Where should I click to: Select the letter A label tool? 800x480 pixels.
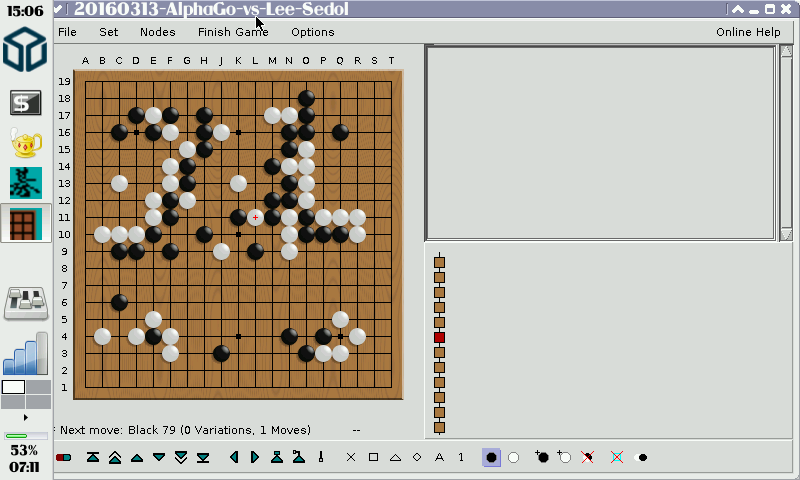pos(439,458)
